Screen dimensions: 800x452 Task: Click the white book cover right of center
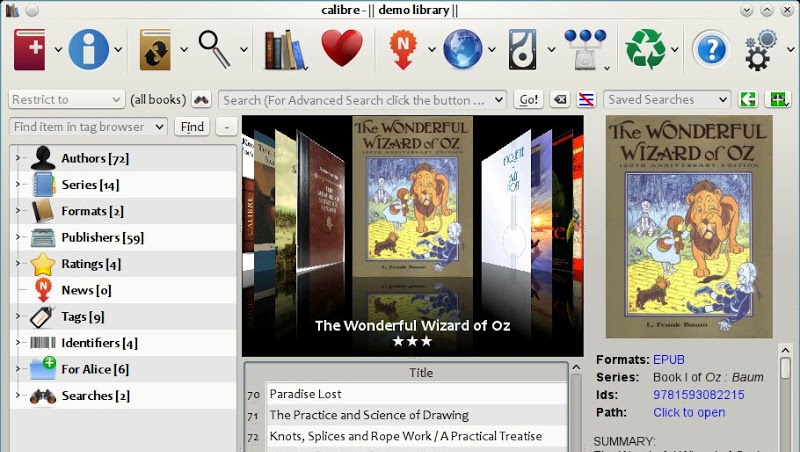506,198
